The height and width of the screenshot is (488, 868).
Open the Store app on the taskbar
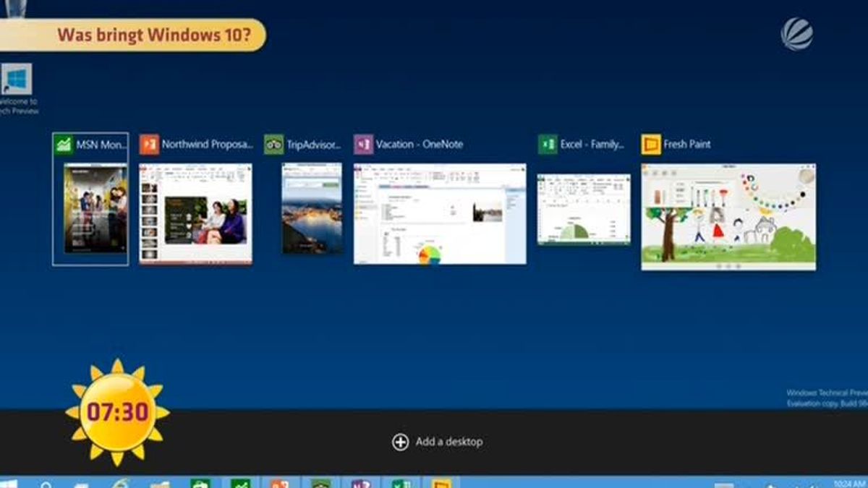pyautogui.click(x=200, y=484)
